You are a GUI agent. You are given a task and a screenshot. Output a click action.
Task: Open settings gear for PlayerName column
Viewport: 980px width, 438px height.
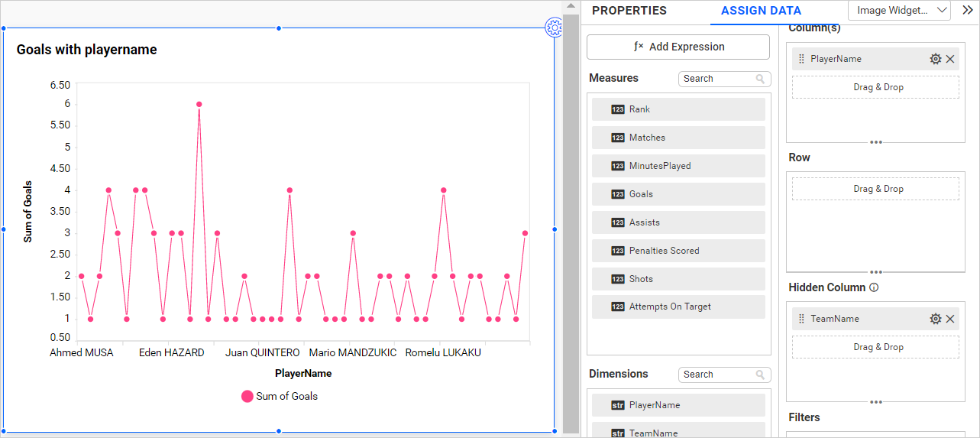click(x=935, y=59)
